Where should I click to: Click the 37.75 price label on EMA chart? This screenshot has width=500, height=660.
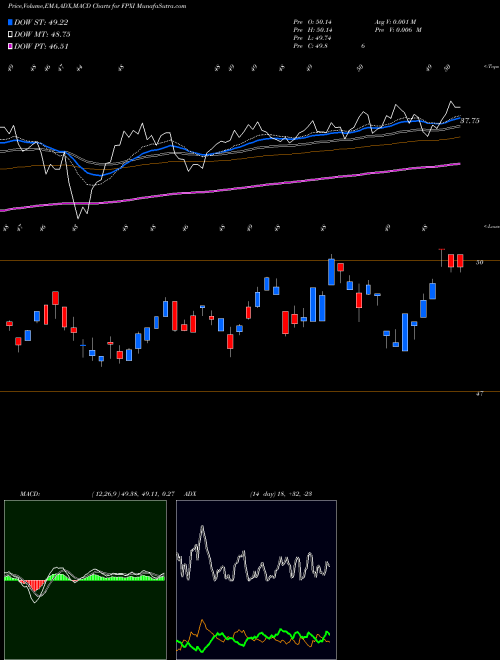(x=470, y=121)
